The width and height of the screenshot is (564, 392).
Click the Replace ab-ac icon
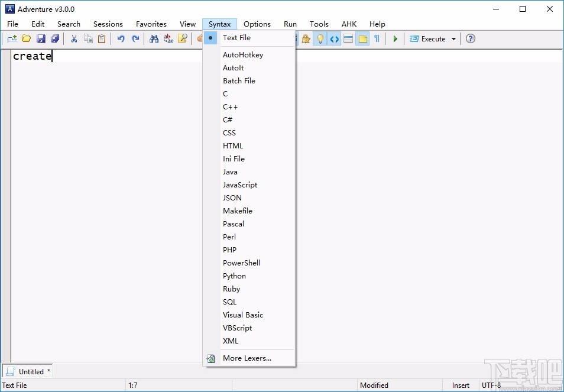(x=168, y=38)
